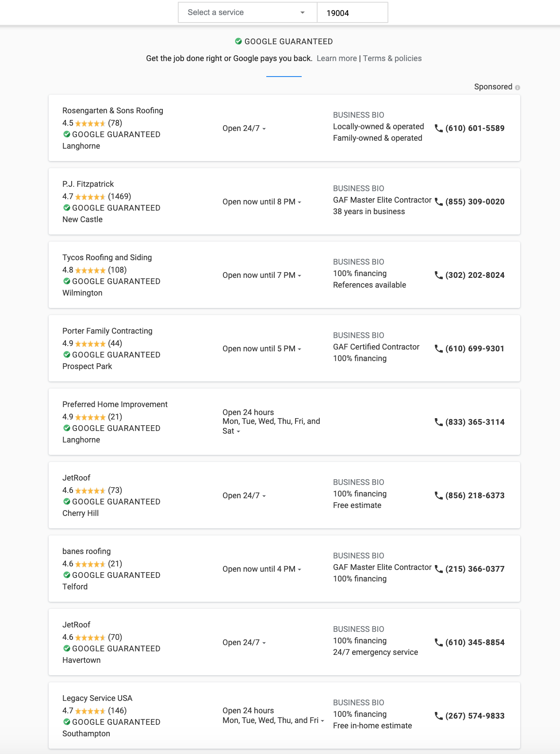Click 'GAF Master Elite Contractor' in banes roofing bio
Viewport: 560px width, 754px height.
coord(382,567)
